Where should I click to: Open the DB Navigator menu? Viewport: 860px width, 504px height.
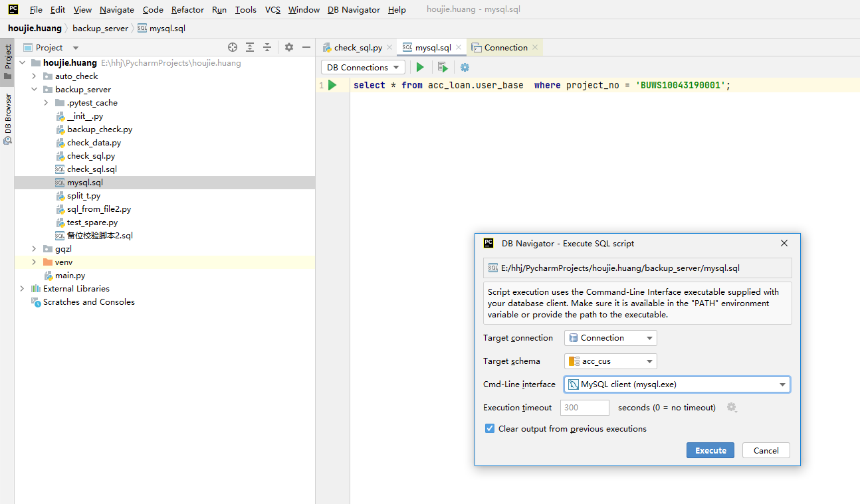(x=354, y=10)
